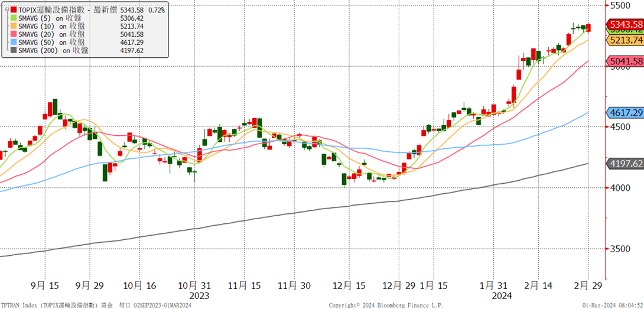644x309 pixels.
Task: Click the red 5343.58 price tag on axis
Action: 625,24
